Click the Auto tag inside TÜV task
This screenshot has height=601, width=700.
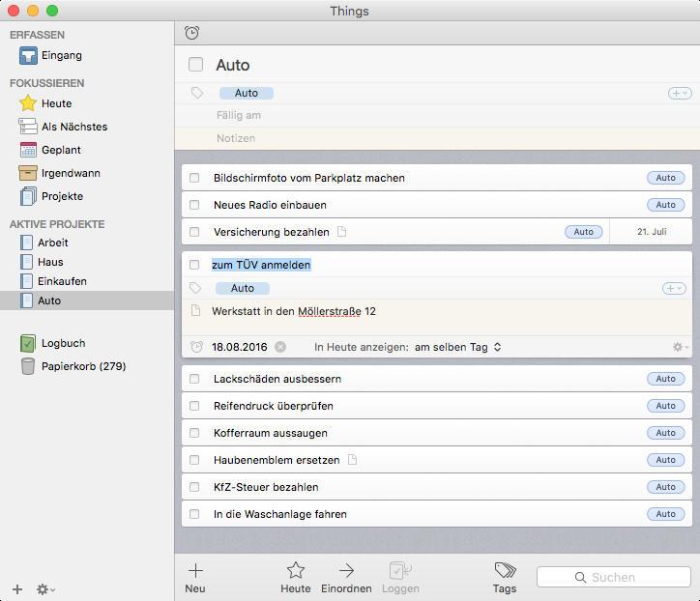243,288
